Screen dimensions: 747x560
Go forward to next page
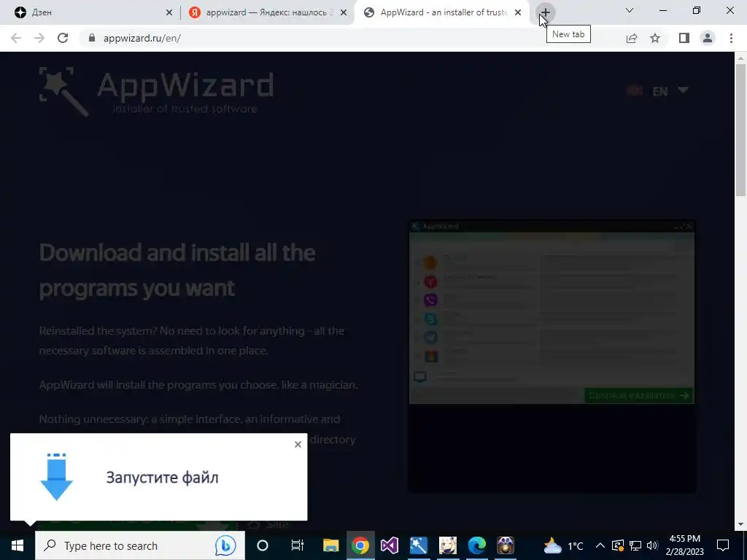[x=39, y=38]
